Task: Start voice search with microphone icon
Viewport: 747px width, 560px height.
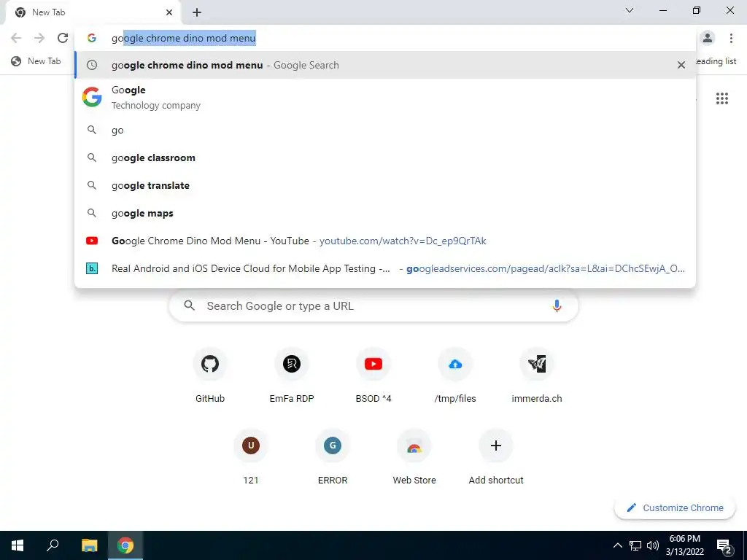Action: (x=557, y=306)
